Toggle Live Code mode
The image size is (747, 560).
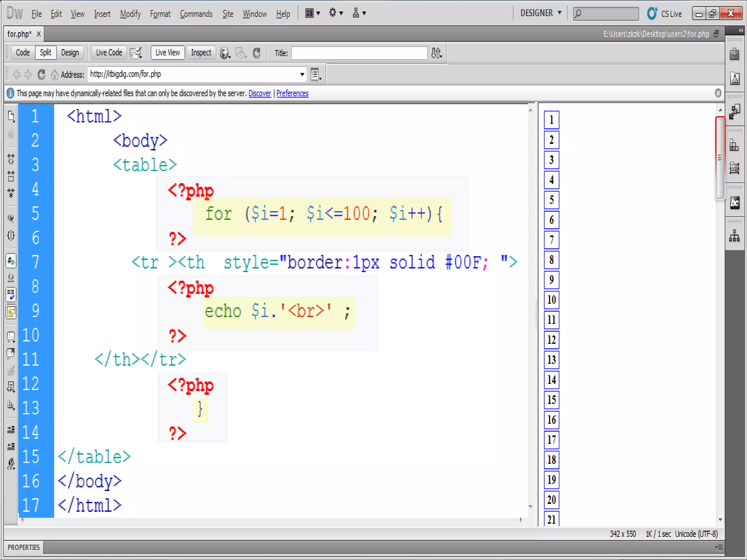pyautogui.click(x=109, y=53)
